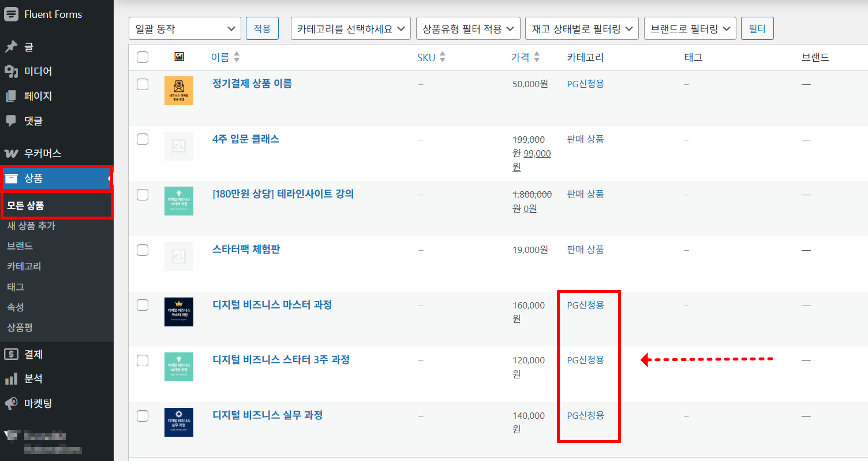868x461 pixels.
Task: Check the box for 스타터팩 체험판
Action: 143,250
